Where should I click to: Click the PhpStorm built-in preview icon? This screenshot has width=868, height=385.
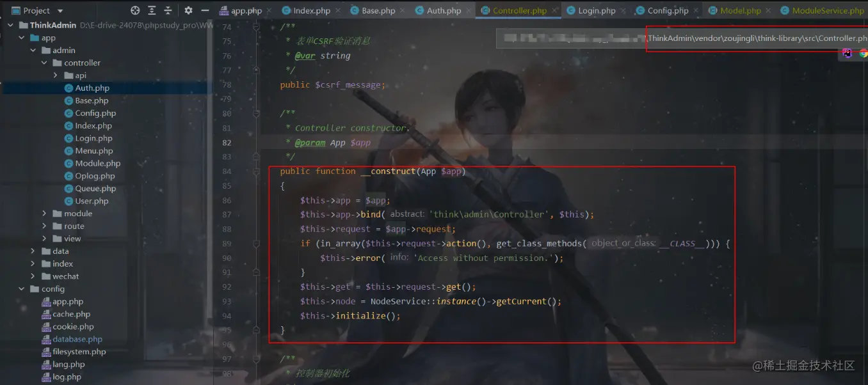(848, 54)
